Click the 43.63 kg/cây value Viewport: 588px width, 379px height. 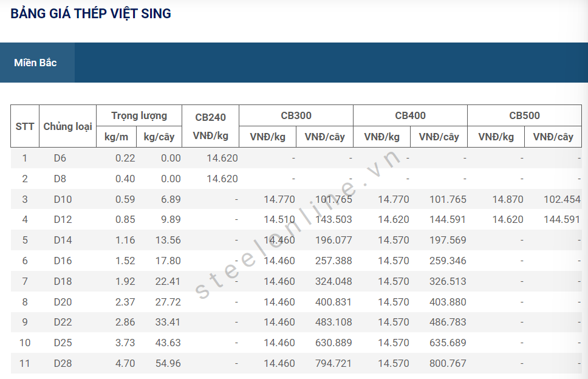click(x=168, y=343)
